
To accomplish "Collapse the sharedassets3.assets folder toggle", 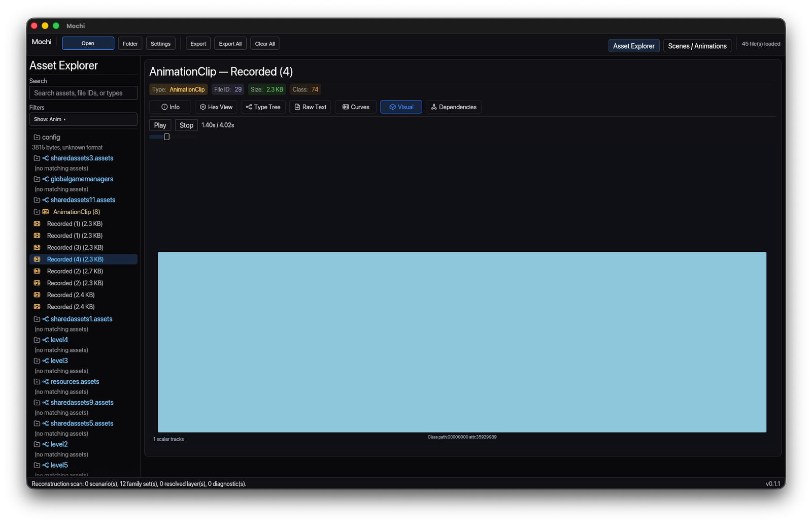I will coord(37,158).
